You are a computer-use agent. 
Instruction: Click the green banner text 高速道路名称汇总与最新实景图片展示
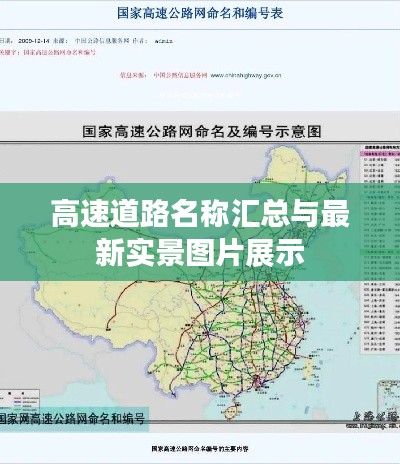click(200, 231)
